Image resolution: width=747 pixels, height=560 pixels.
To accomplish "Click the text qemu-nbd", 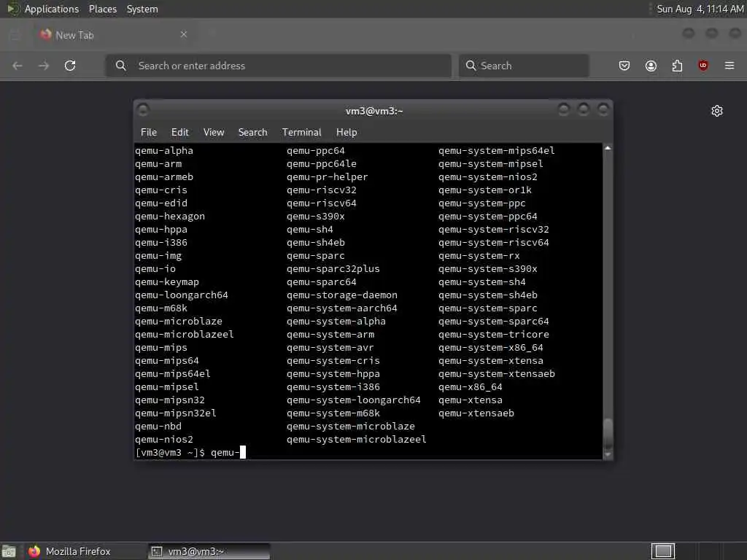I will pyautogui.click(x=158, y=426).
